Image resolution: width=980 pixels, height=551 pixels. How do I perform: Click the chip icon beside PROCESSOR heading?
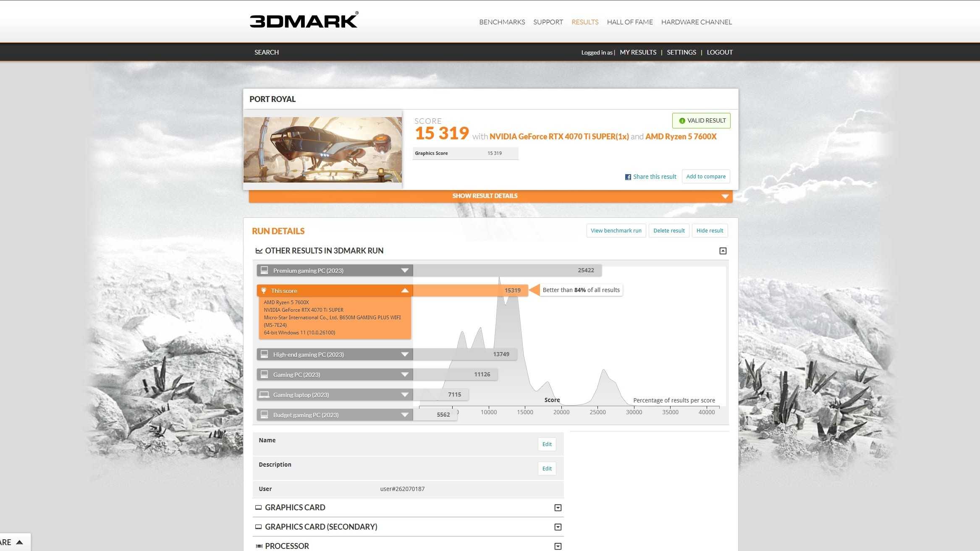[x=259, y=546]
